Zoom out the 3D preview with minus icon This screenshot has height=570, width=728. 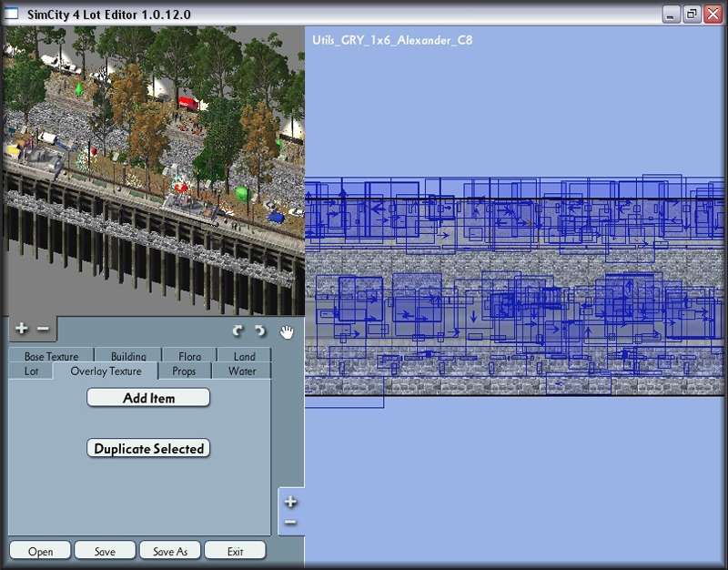(x=43, y=329)
